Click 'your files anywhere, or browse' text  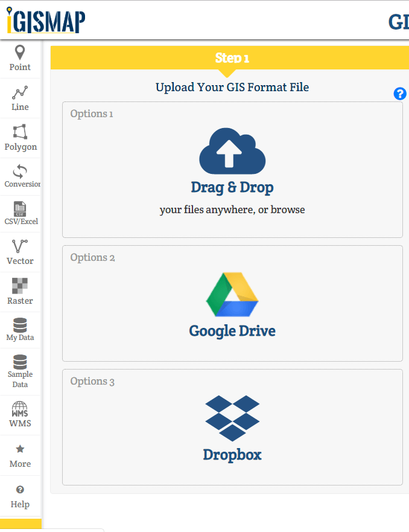coord(232,210)
